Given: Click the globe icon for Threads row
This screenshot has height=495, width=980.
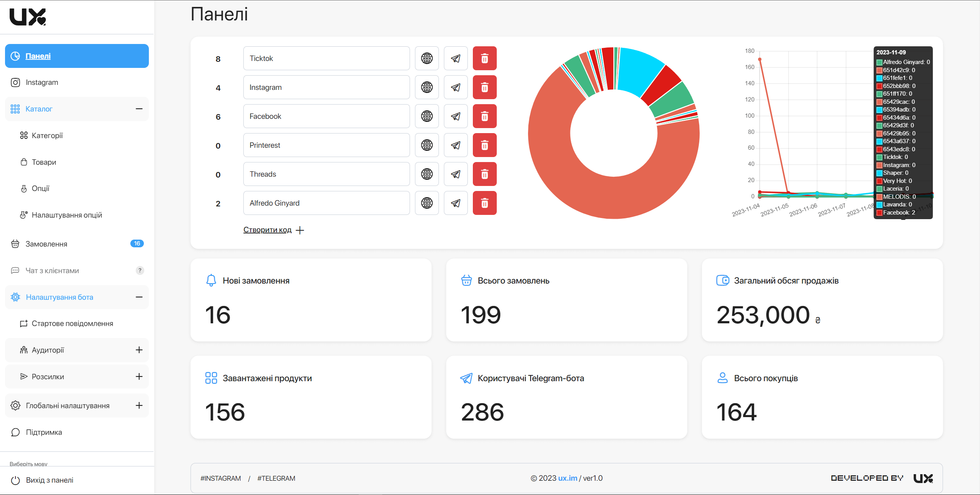Looking at the screenshot, I should click(427, 174).
